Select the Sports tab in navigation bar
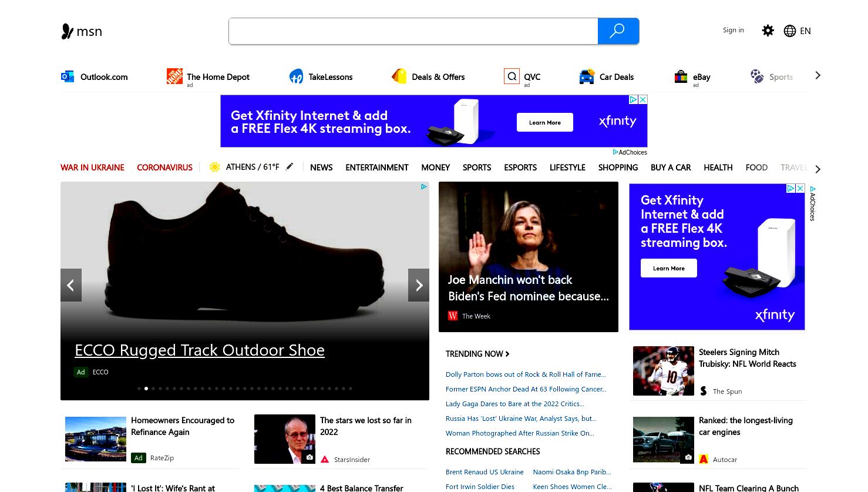868x492 pixels. click(476, 168)
